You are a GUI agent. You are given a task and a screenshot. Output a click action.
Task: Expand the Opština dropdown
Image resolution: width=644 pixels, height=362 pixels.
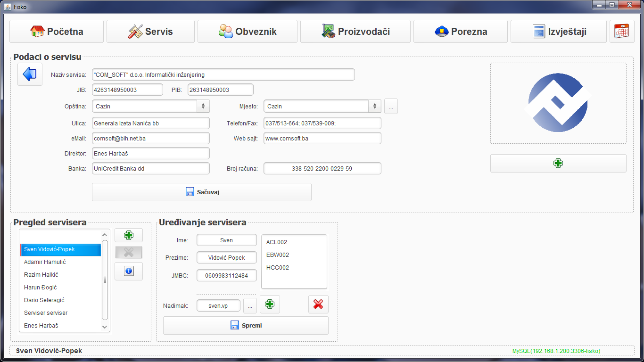tap(203, 107)
